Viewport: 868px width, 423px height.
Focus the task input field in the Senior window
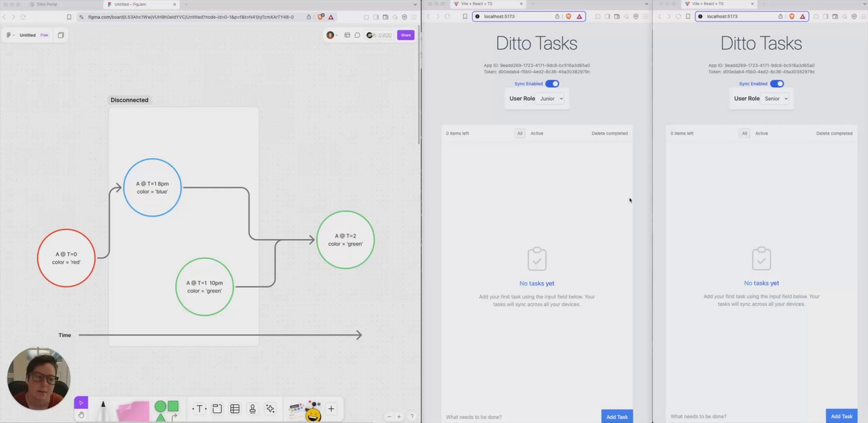tap(746, 417)
